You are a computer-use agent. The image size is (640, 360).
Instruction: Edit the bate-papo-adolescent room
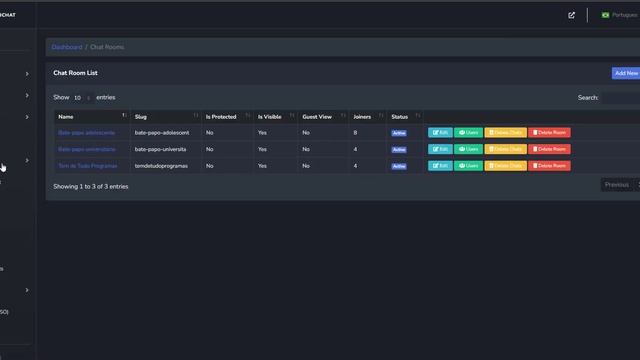click(440, 133)
